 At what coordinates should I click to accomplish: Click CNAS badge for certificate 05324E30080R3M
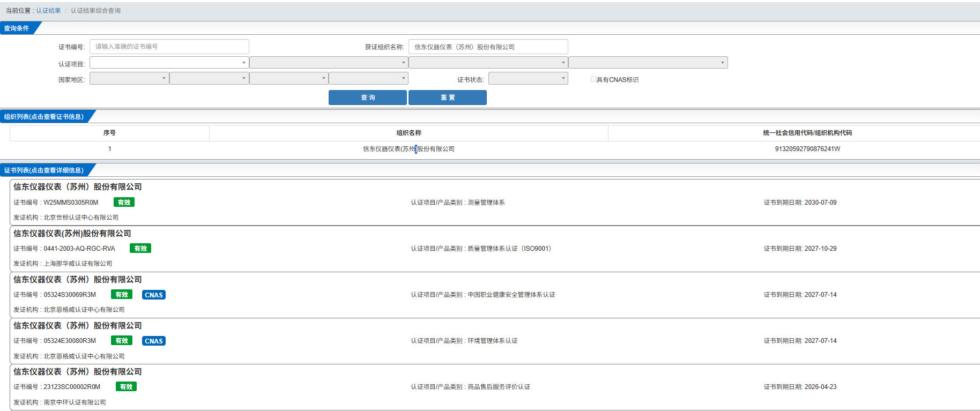click(x=154, y=341)
